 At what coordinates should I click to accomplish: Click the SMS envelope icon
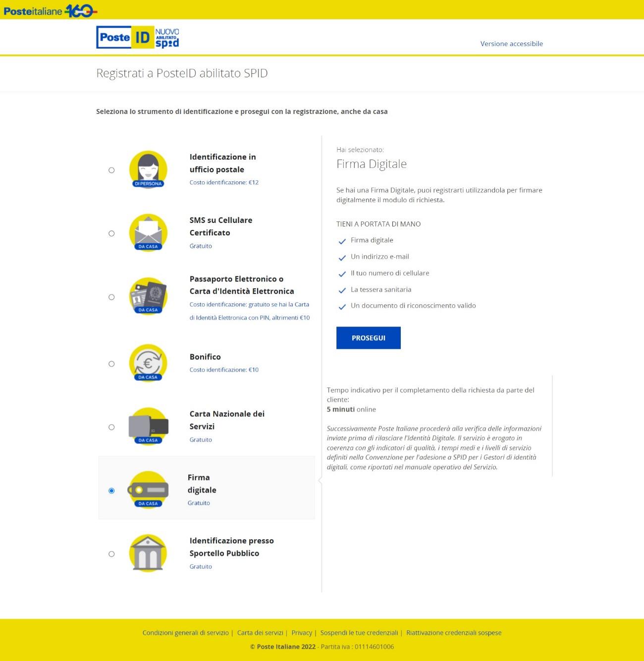click(148, 233)
